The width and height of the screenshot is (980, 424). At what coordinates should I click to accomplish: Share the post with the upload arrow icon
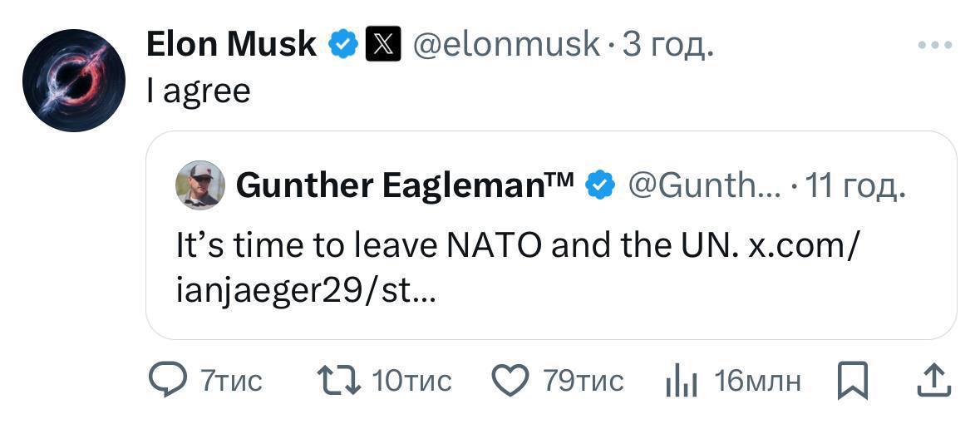tap(932, 381)
